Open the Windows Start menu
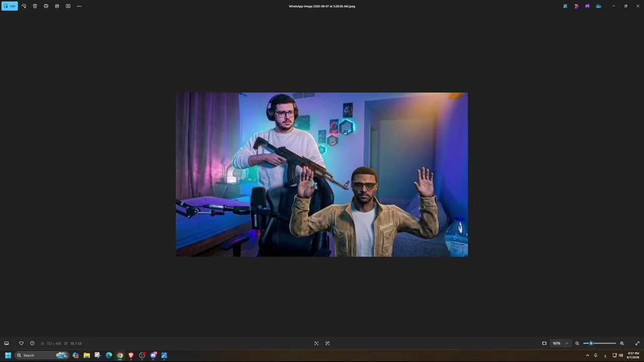The image size is (644, 362). (x=8, y=355)
